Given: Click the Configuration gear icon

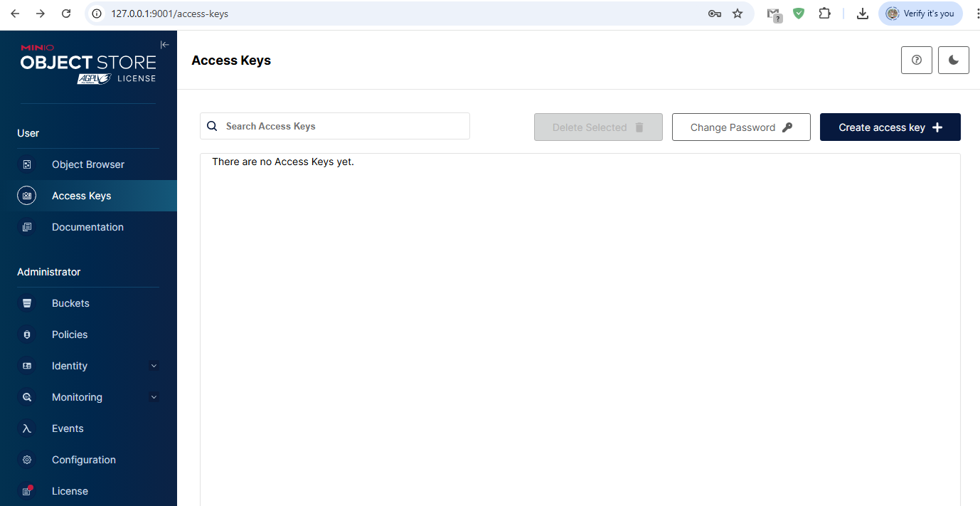Looking at the screenshot, I should [27, 460].
